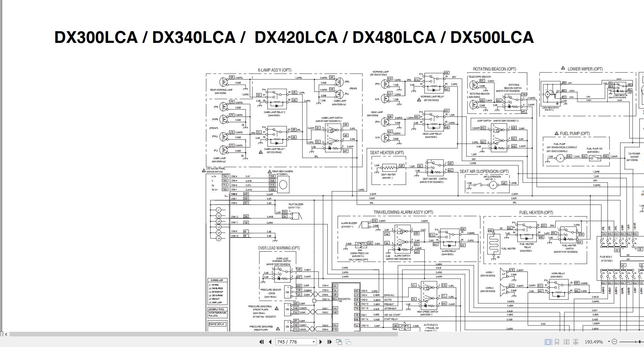Click the horizontal scrollbar thumb

click(203, 334)
